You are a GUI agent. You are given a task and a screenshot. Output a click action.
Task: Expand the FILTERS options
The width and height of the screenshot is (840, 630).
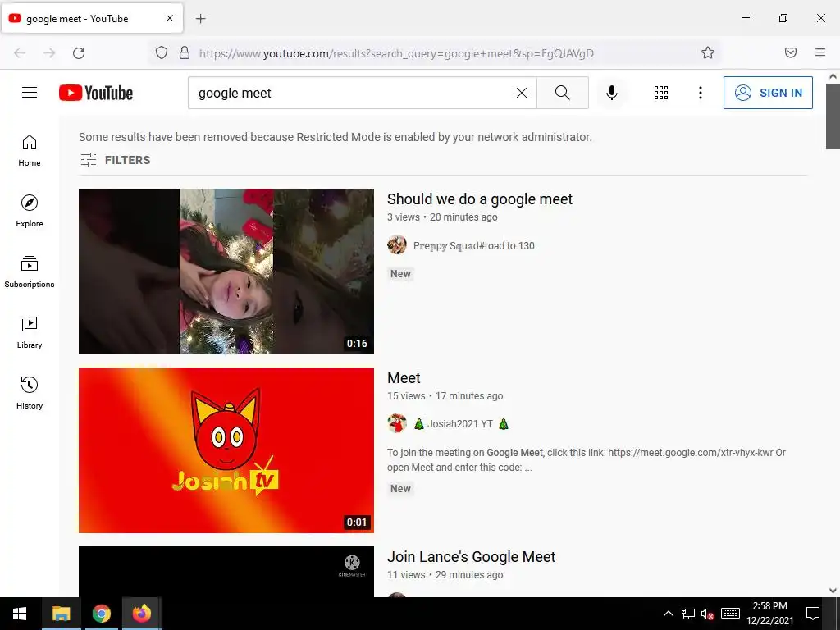point(115,160)
